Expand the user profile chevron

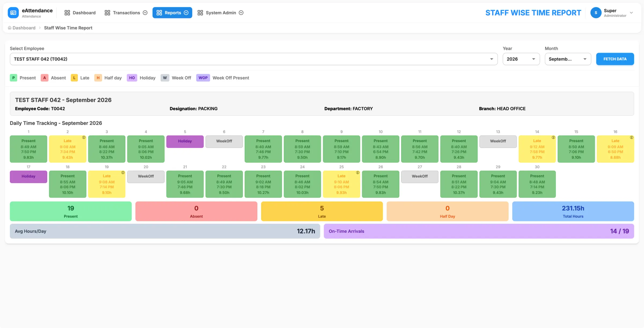point(631,13)
